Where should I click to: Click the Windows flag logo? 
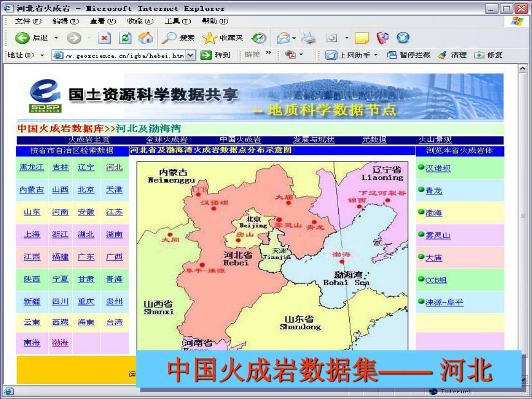(517, 21)
